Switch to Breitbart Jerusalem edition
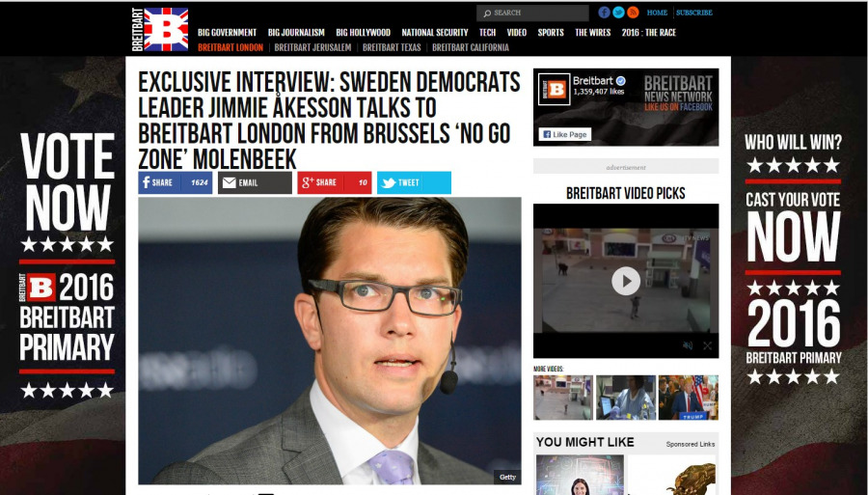Screen dimensions: 868x495 312,47
